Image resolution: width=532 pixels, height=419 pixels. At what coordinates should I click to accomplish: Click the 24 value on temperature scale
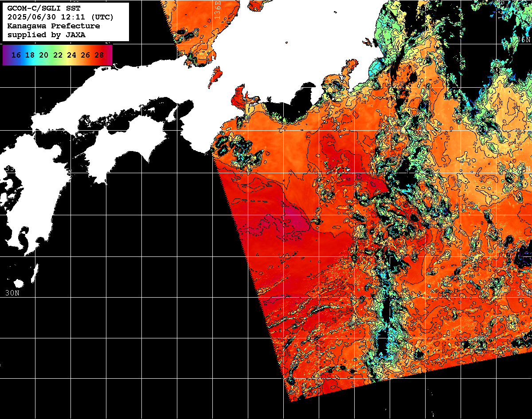71,55
